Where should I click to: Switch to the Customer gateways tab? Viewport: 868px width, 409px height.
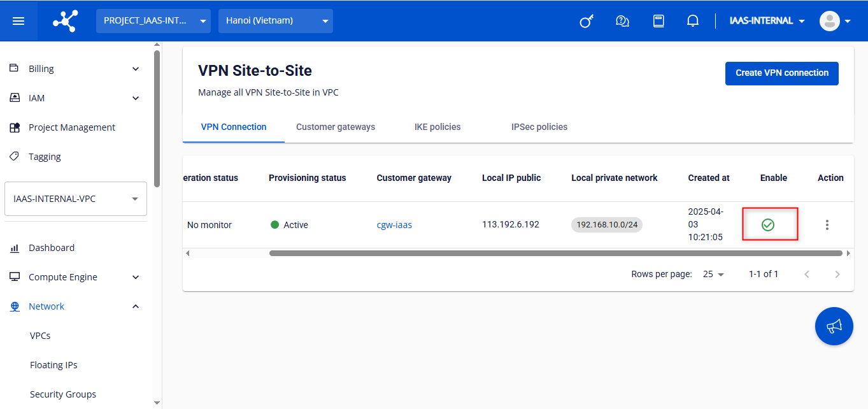336,127
